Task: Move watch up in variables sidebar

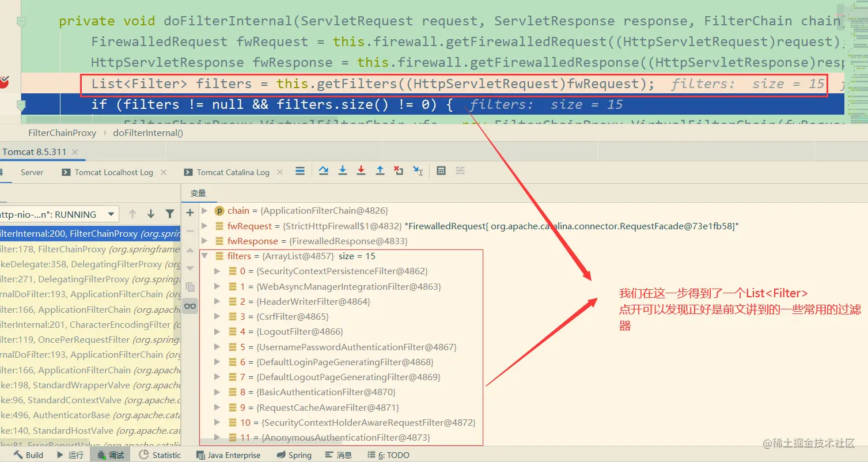Action: (x=190, y=251)
